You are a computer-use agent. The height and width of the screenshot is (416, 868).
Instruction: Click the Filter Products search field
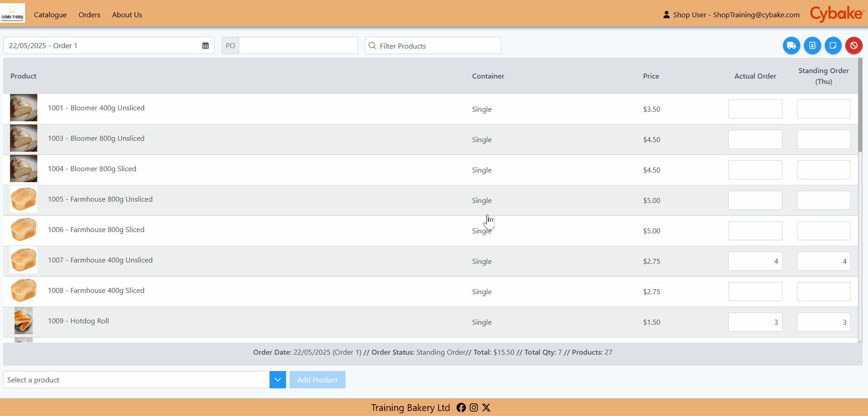433,45
